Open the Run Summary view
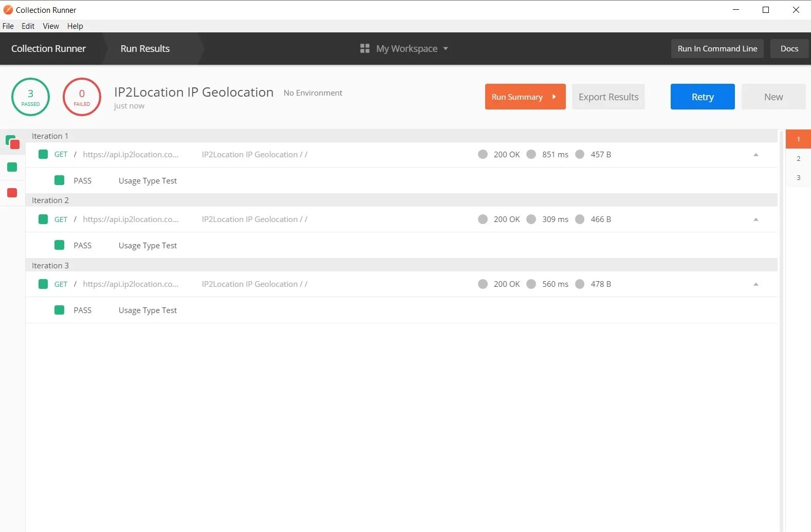811x532 pixels. tap(525, 97)
